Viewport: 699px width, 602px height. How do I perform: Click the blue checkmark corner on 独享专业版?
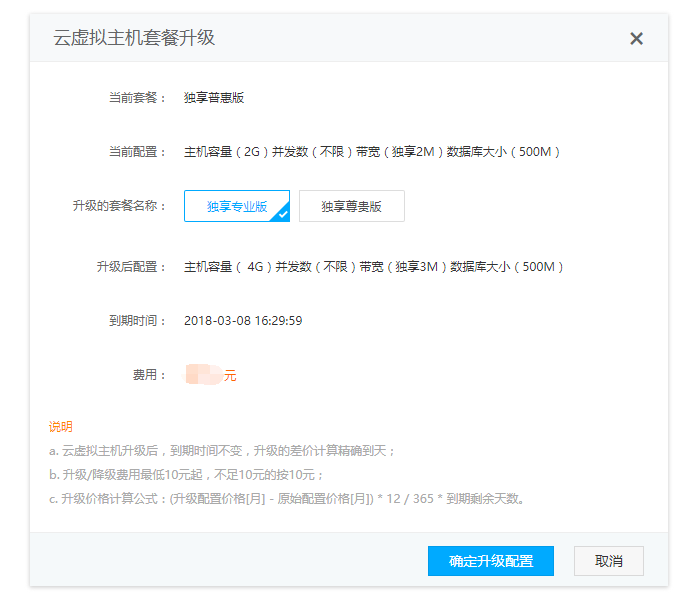click(x=282, y=214)
